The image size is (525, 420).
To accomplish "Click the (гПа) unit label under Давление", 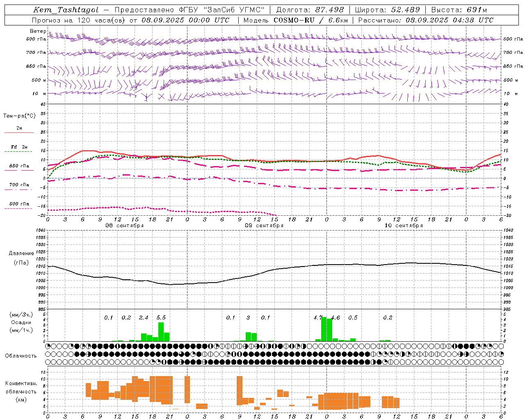I will (21, 263).
